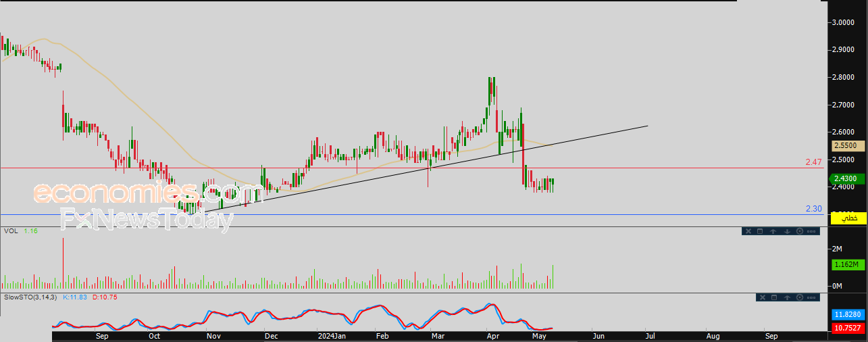The width and height of the screenshot is (868, 342).
Task: Move the VOL panel up
Action: click(x=773, y=231)
